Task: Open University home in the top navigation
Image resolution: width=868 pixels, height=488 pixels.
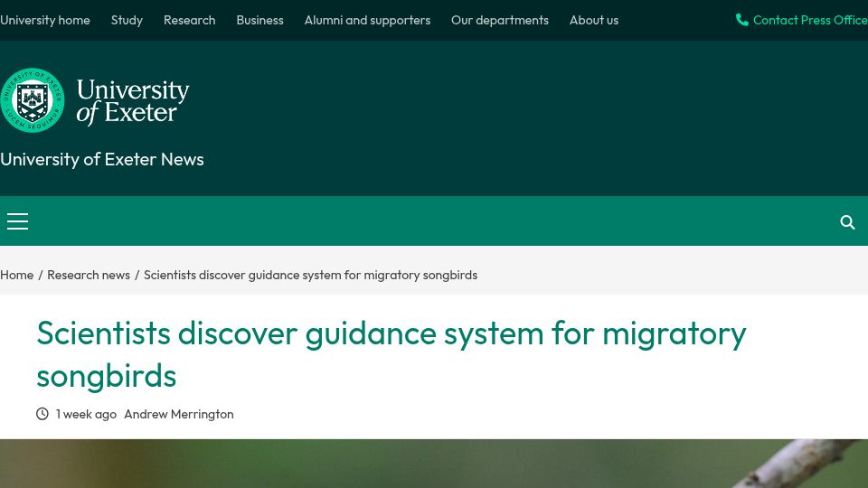Action: [x=45, y=20]
